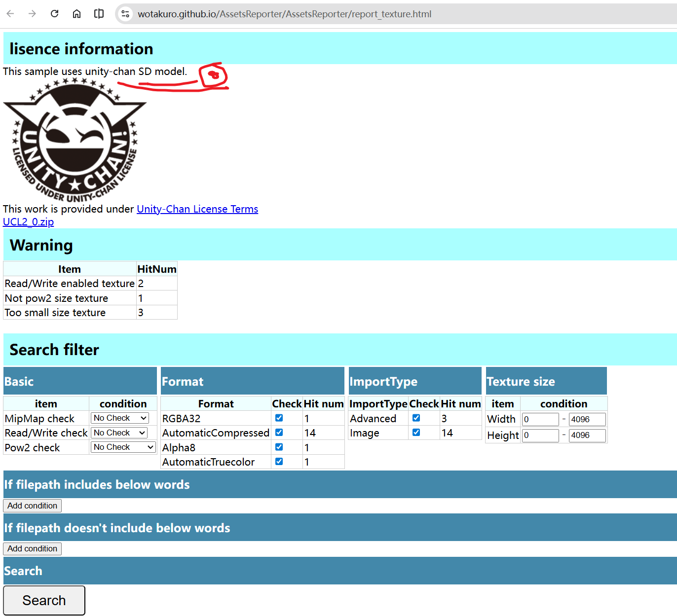Click the Width maximum value field
The width and height of the screenshot is (677, 616).
click(587, 419)
